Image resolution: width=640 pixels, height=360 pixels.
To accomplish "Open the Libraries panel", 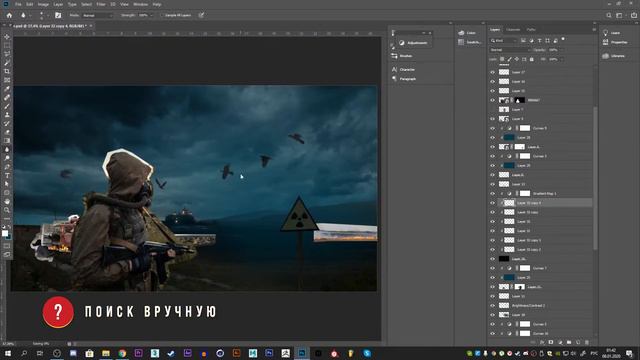I will [x=613, y=56].
